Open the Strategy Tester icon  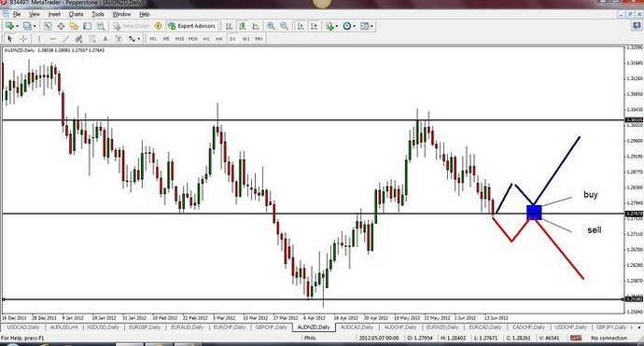pos(100,26)
